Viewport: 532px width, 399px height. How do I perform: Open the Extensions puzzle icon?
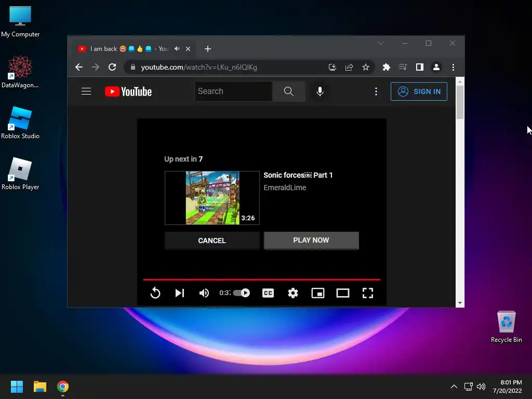386,67
